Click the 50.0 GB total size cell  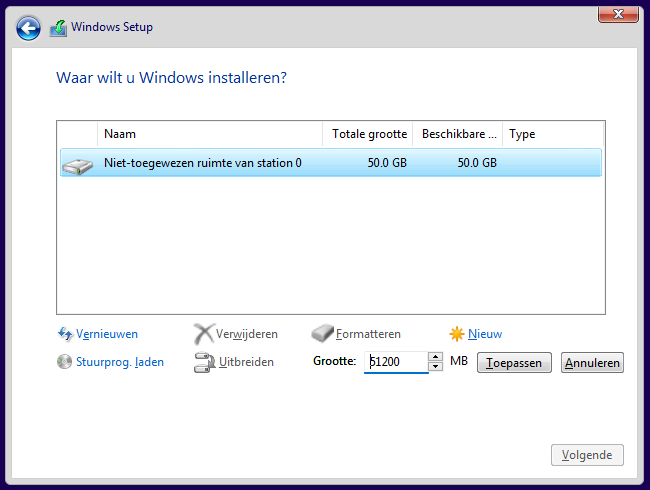coord(387,163)
